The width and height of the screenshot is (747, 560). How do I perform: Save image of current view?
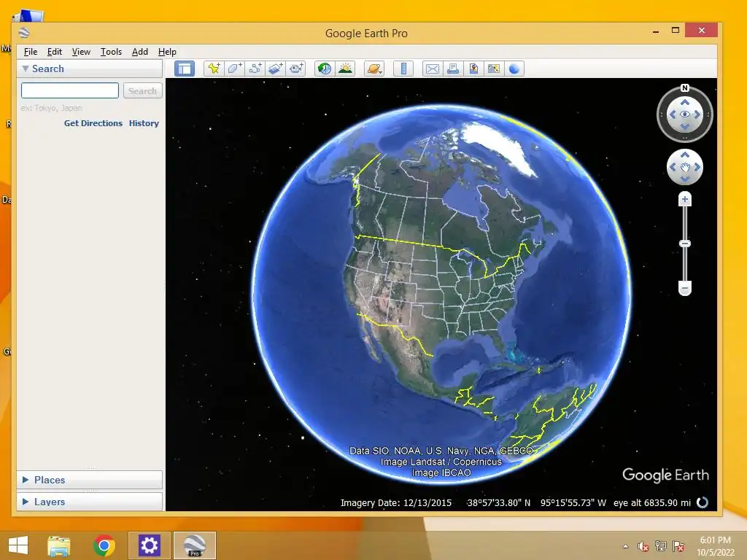(473, 69)
